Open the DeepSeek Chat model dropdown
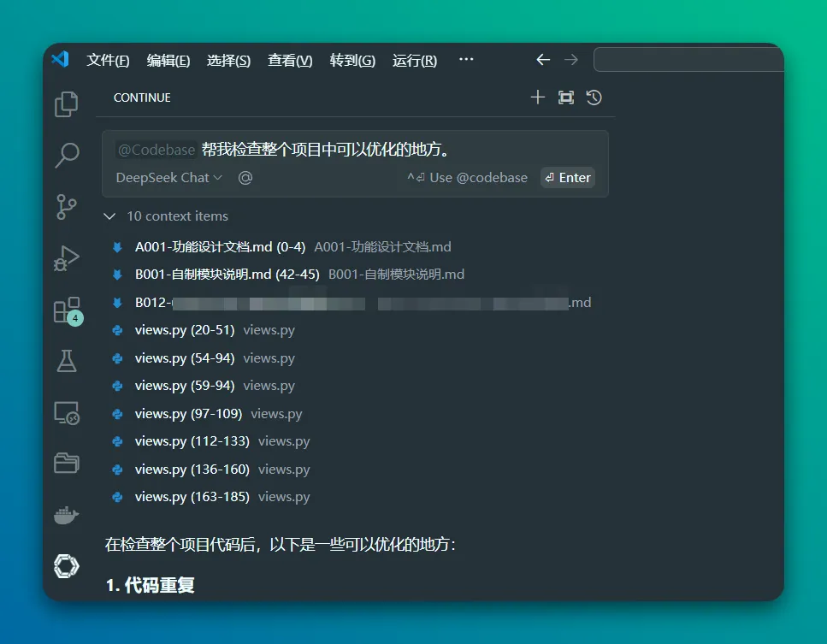The image size is (827, 644). (168, 177)
